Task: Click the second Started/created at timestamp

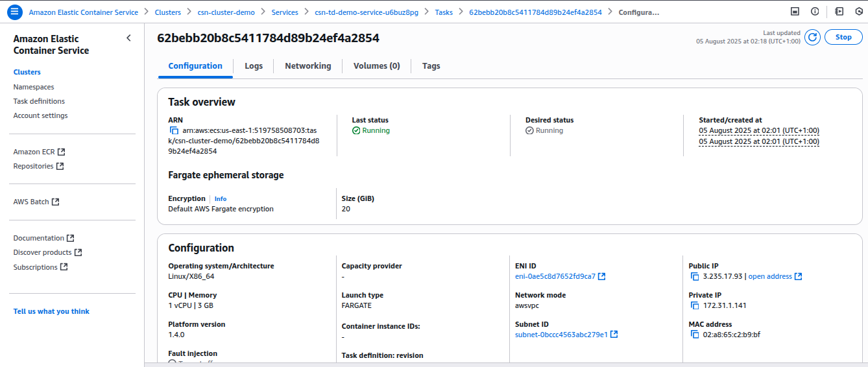Action: point(759,141)
